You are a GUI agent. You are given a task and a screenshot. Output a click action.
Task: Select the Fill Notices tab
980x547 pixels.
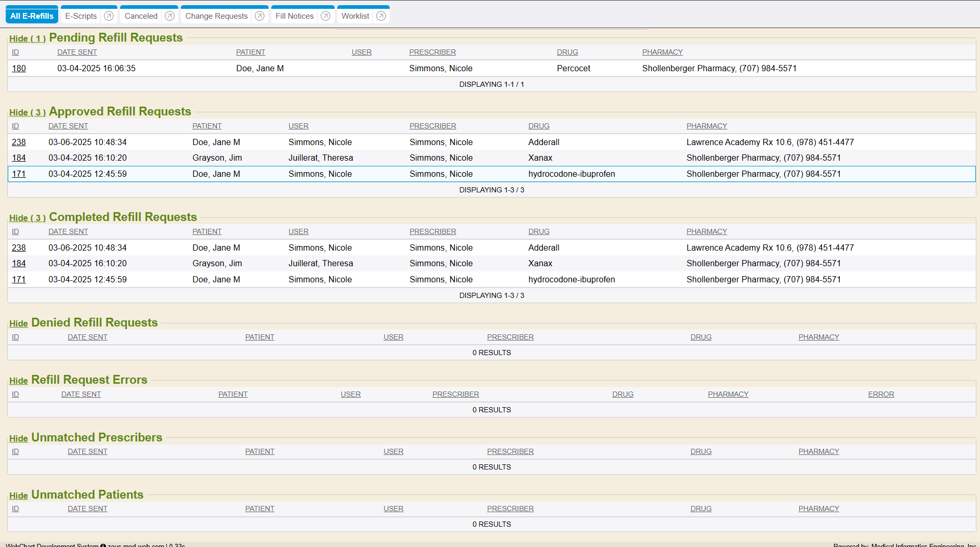tap(294, 16)
